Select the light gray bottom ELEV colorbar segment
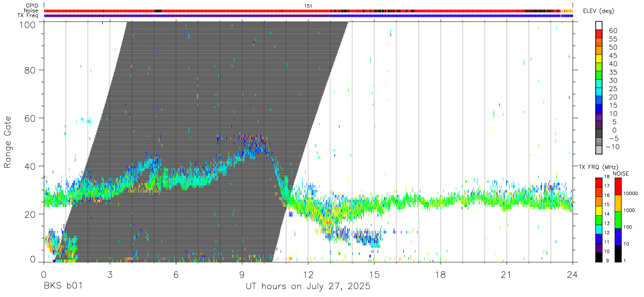644x297 pixels. point(599,149)
